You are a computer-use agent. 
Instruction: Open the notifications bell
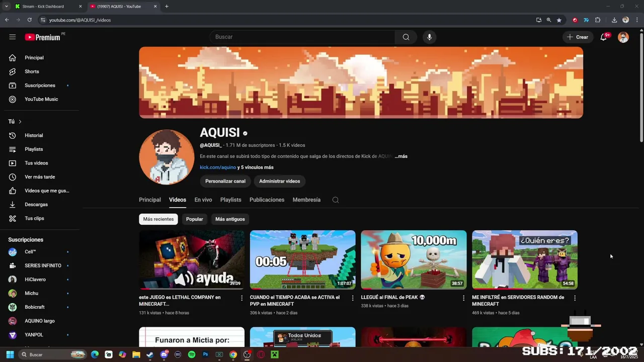point(604,37)
